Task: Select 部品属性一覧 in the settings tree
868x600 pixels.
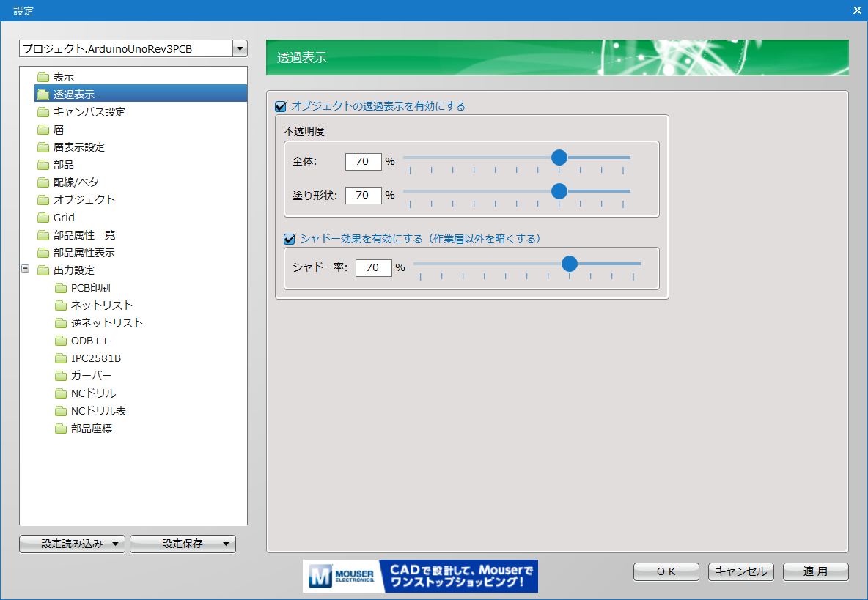Action: [x=84, y=235]
